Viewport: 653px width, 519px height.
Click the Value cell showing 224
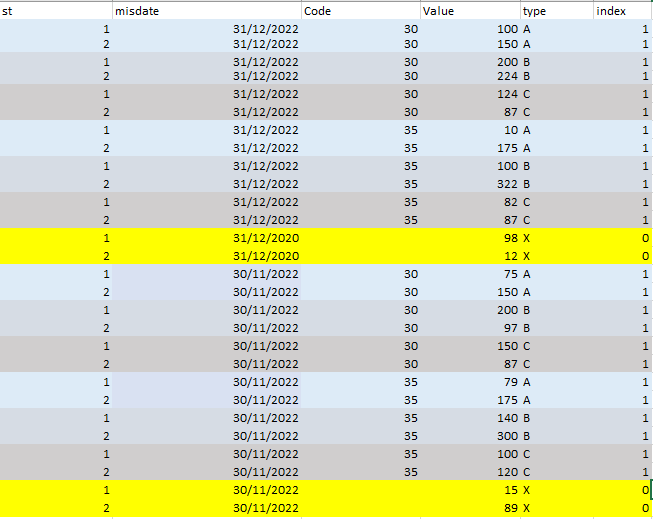[470, 76]
